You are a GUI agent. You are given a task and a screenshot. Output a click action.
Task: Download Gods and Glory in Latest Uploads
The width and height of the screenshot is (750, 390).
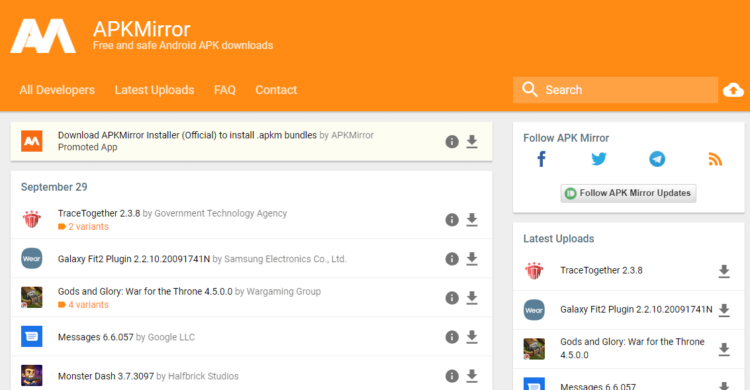[724, 349]
